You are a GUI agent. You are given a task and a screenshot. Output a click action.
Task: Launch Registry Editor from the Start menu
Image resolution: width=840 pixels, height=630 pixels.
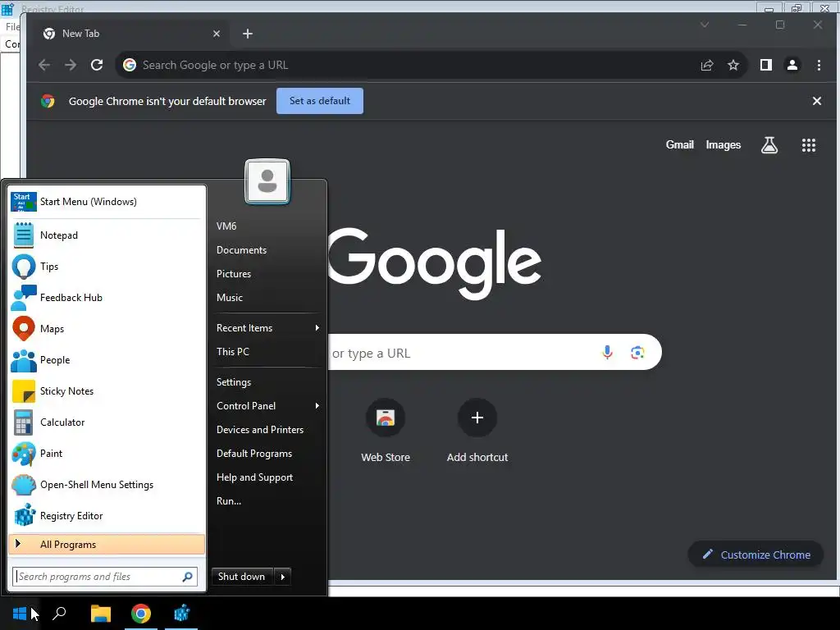(x=107, y=515)
